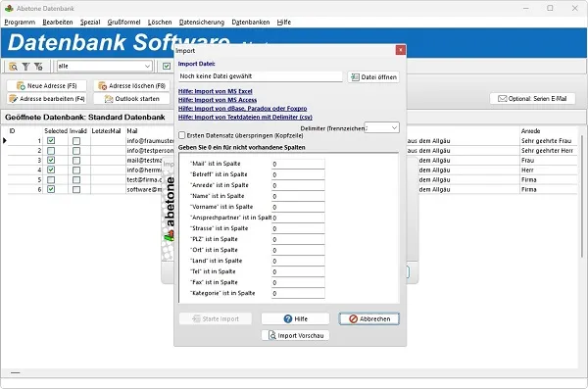Image resolution: width=588 pixels, height=389 pixels.
Task: Click the clear filter icon
Action: tap(38, 67)
